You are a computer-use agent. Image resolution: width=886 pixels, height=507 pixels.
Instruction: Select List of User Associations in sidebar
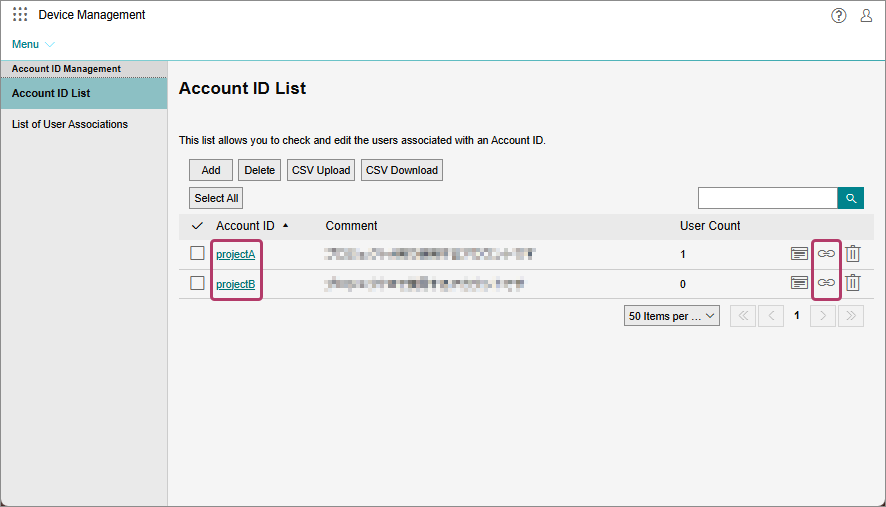[x=70, y=124]
